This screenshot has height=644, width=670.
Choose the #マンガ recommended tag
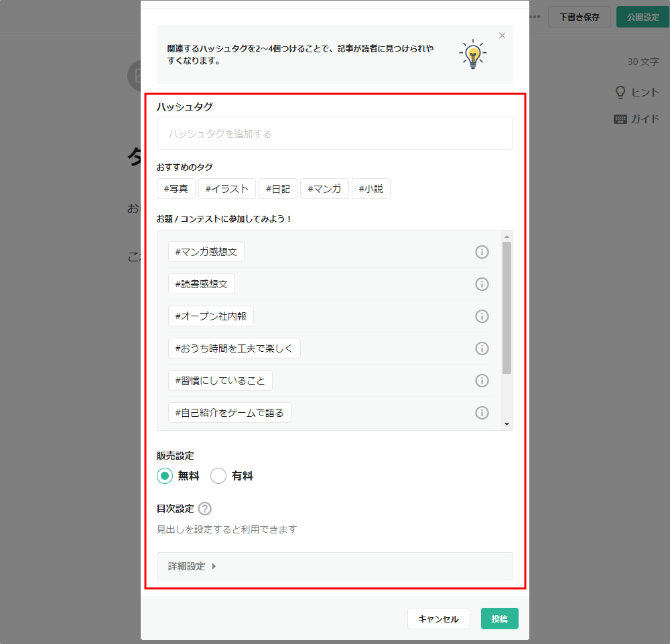click(324, 189)
